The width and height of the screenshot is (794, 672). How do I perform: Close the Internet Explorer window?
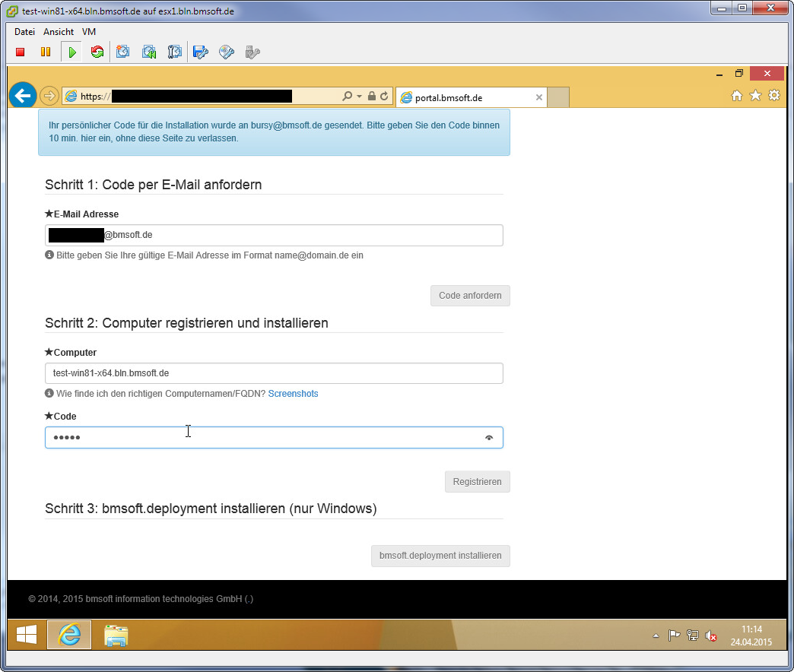click(767, 74)
